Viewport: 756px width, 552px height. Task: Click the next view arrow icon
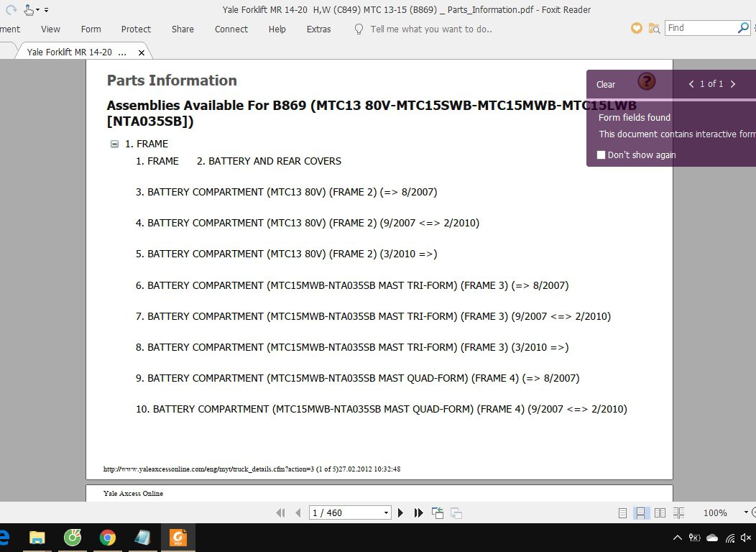click(x=456, y=512)
